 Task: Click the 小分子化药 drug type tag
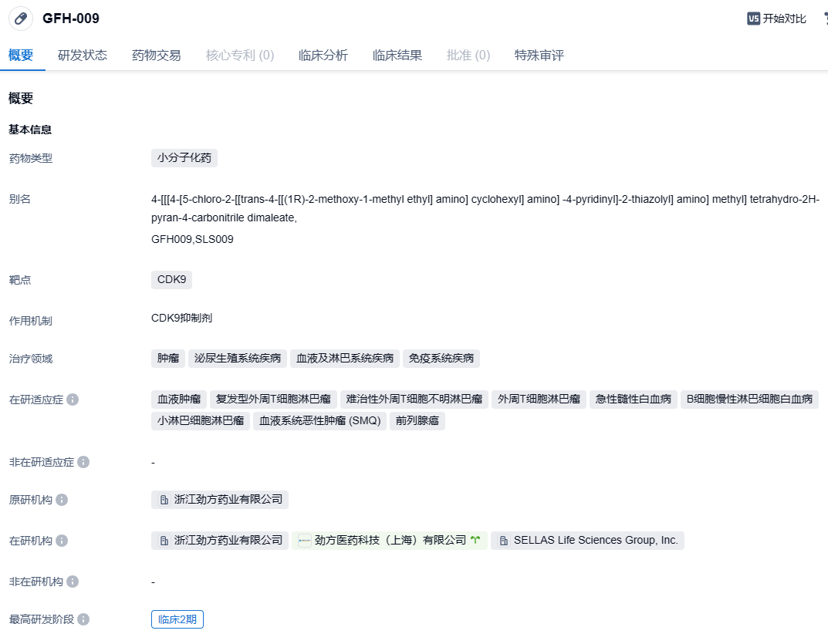[x=184, y=158]
